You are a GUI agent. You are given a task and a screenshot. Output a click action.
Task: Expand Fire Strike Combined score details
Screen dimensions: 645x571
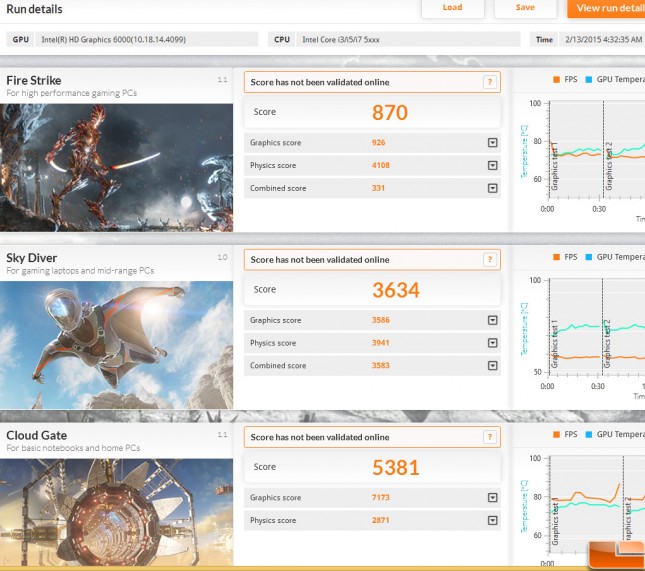[492, 188]
